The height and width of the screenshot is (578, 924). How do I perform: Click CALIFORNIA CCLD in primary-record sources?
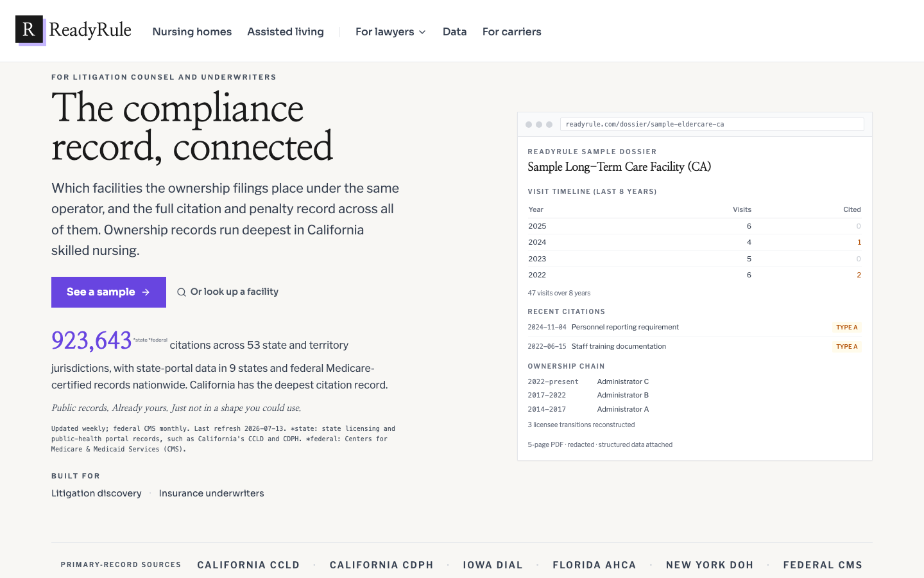click(248, 565)
